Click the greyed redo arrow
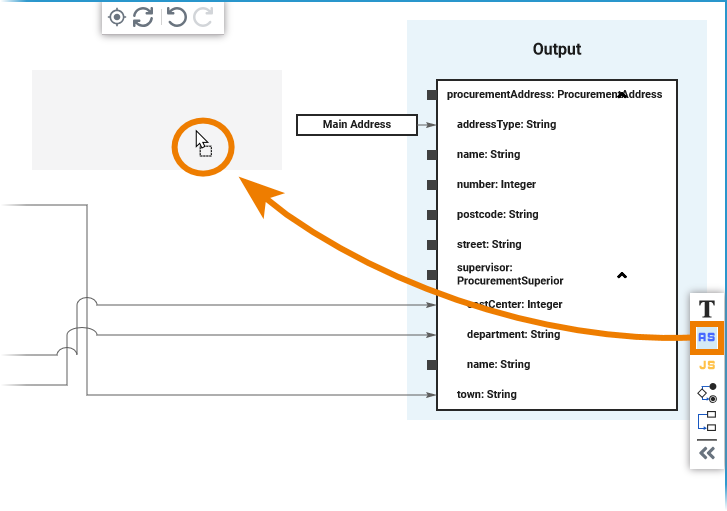Screen dimensions: 727x511 203,18
